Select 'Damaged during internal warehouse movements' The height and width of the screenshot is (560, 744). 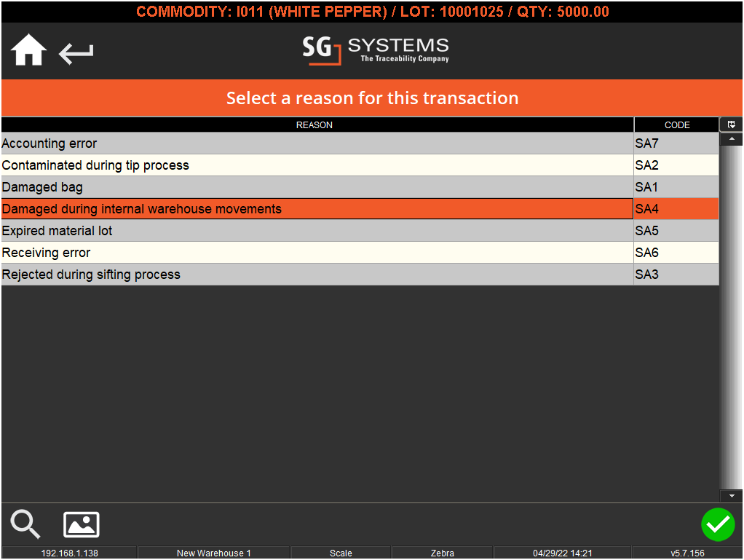point(317,209)
